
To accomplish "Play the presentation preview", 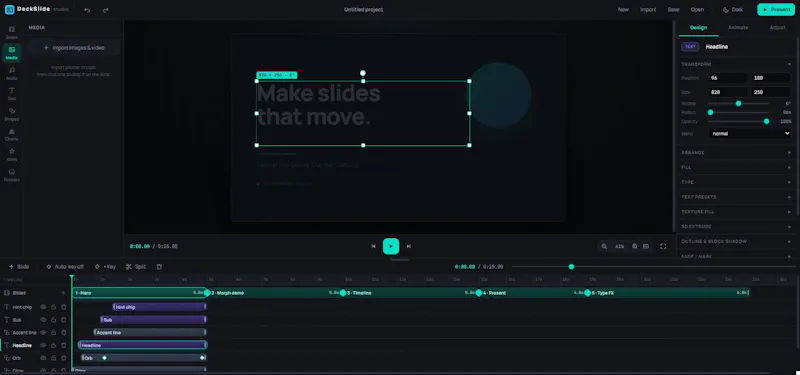I will (391, 246).
